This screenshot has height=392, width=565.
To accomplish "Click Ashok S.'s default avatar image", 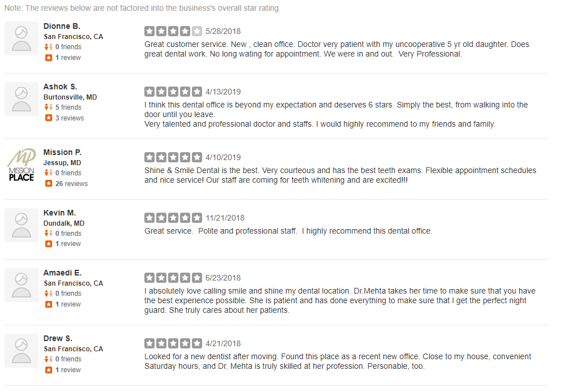I will point(22,99).
